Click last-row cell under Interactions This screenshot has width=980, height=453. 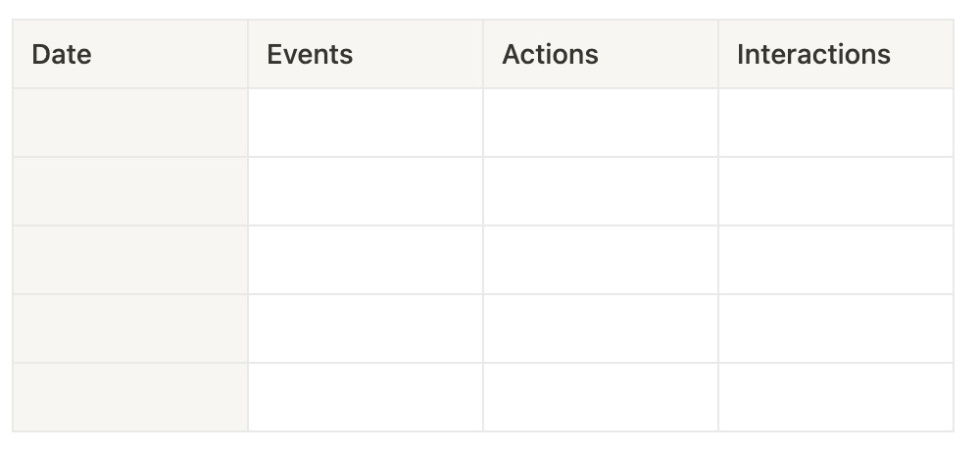pyautogui.click(x=835, y=397)
